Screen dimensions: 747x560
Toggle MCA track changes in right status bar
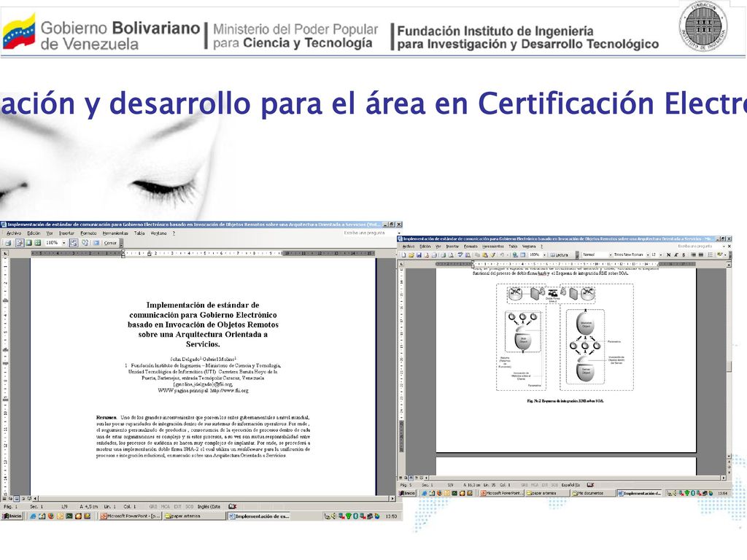(535, 485)
